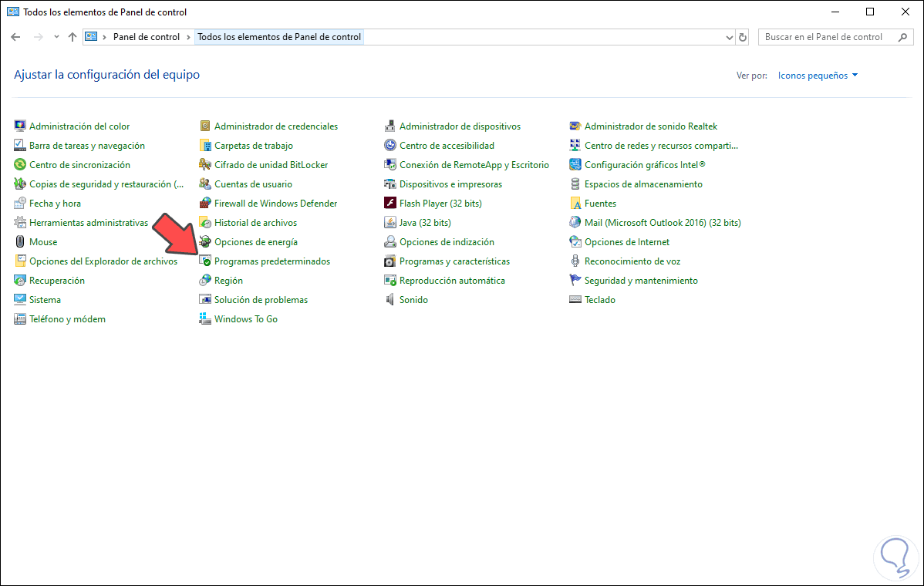This screenshot has width=924, height=586.
Task: Open Espacios de almacenamiento link
Action: (643, 184)
